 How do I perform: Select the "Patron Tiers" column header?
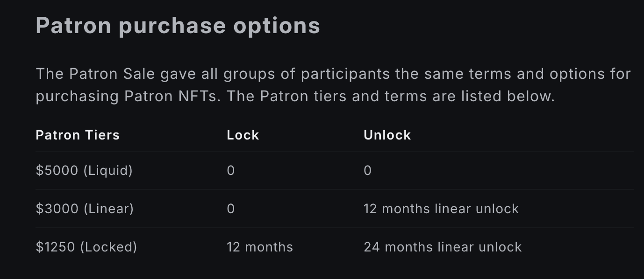point(78,135)
